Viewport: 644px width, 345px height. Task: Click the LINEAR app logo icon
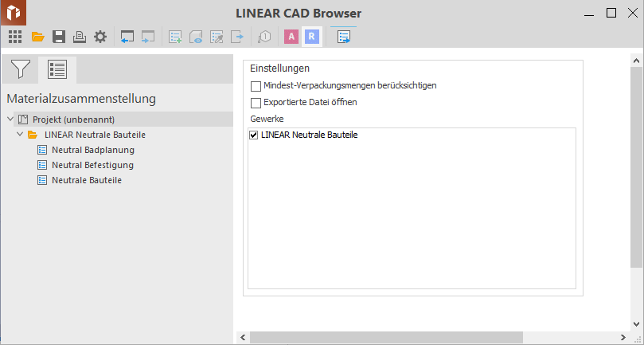[x=14, y=13]
